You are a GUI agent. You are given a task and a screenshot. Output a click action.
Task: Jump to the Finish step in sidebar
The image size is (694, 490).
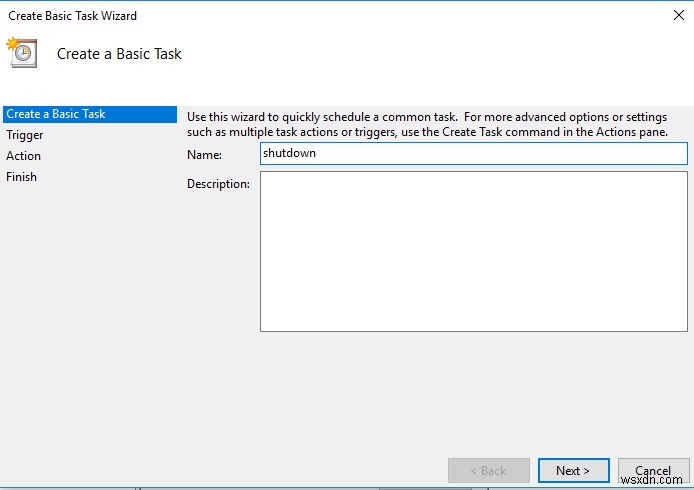tap(22, 177)
